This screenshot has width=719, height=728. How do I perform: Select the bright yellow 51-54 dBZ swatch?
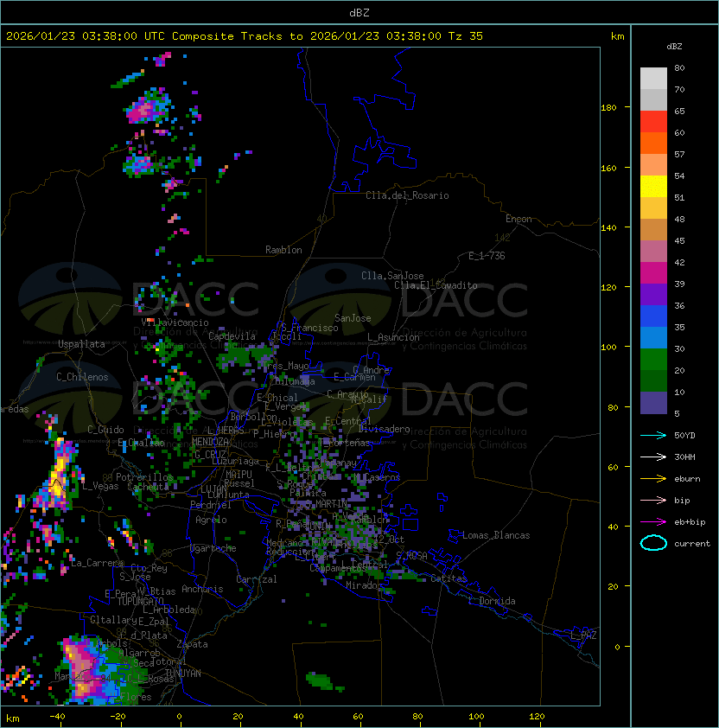(653, 187)
